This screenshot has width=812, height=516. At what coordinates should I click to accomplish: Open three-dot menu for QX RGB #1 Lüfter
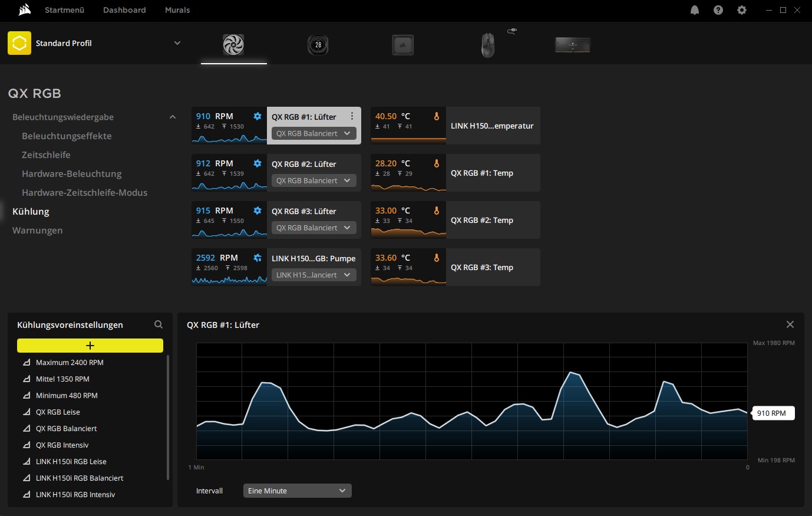pyautogui.click(x=352, y=116)
